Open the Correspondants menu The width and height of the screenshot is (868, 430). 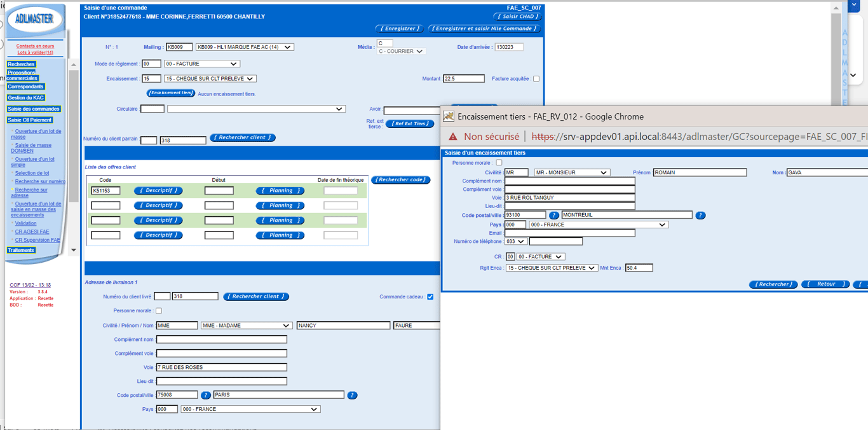tap(25, 87)
